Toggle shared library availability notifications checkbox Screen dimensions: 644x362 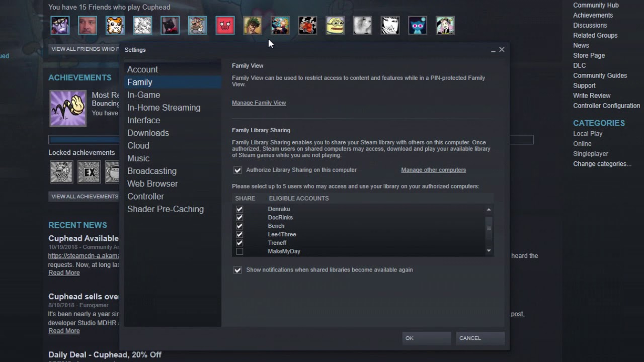[x=237, y=270]
